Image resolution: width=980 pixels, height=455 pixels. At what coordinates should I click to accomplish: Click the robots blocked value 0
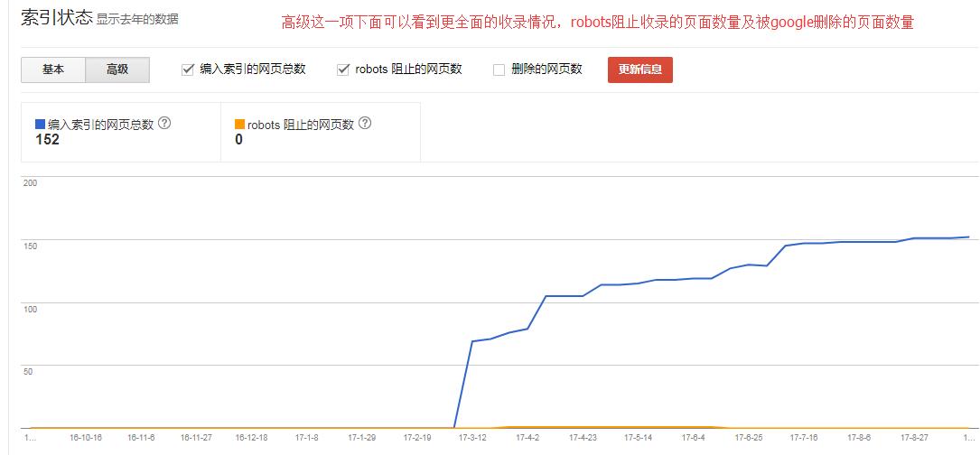[x=238, y=139]
